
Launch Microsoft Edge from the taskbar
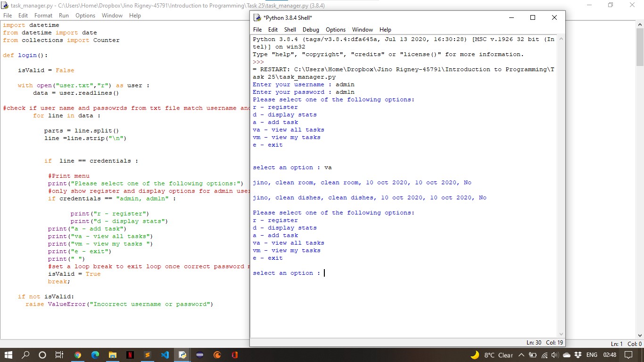tap(95, 355)
